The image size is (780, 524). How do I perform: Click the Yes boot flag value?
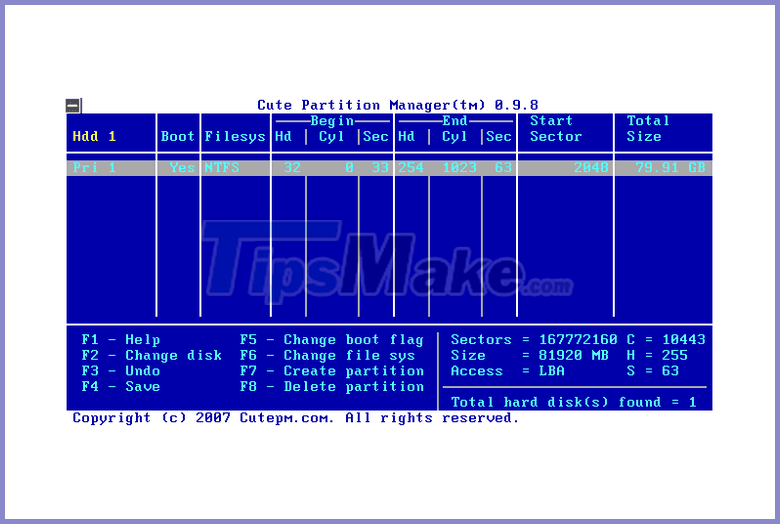point(182,168)
